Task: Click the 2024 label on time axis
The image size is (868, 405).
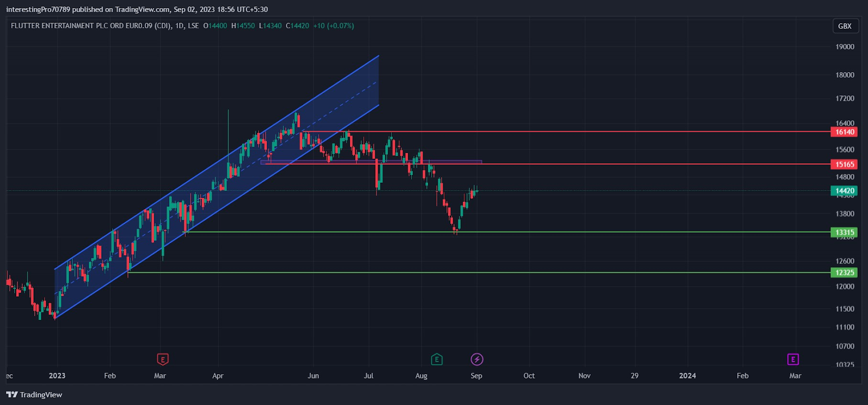Action: pyautogui.click(x=687, y=376)
